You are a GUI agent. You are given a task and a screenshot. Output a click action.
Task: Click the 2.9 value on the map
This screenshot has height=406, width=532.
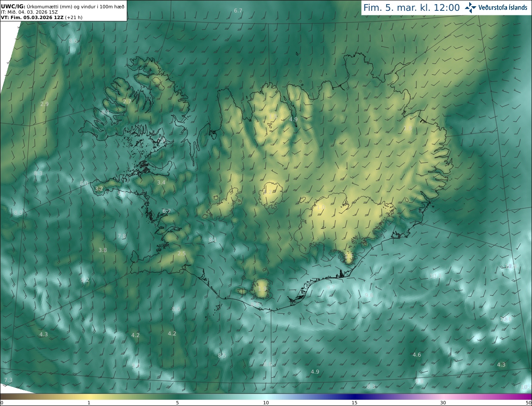coord(44,104)
